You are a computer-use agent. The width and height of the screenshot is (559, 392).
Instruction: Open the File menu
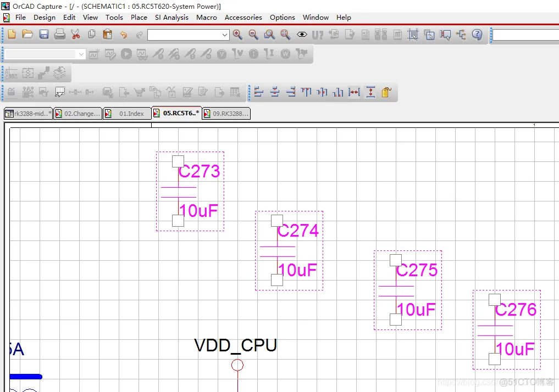click(x=20, y=18)
